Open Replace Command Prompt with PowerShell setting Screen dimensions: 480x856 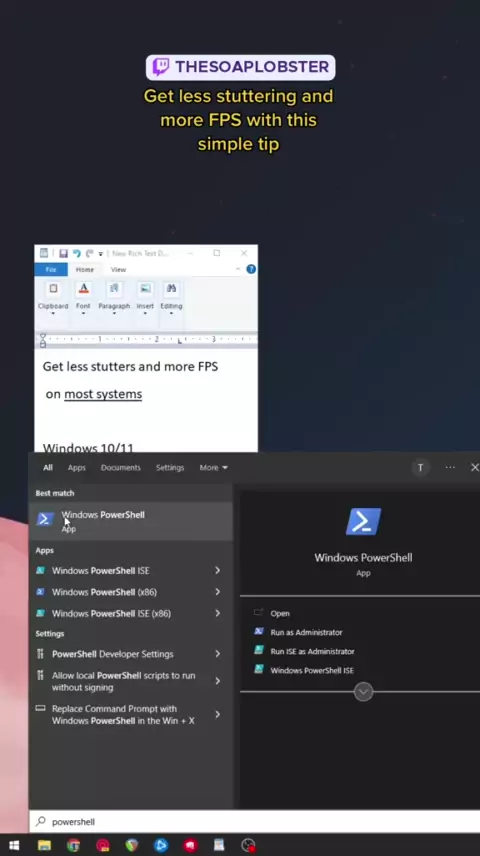131,715
